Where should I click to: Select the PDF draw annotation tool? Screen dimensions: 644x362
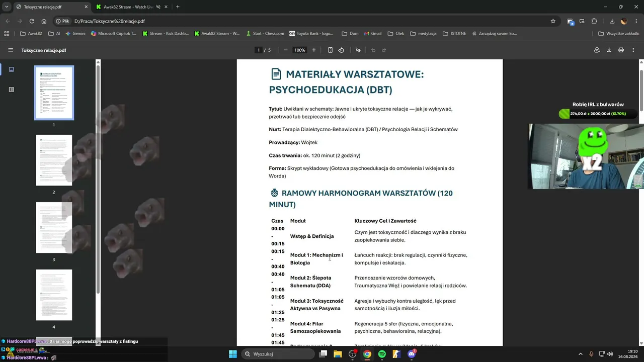tap(358, 50)
